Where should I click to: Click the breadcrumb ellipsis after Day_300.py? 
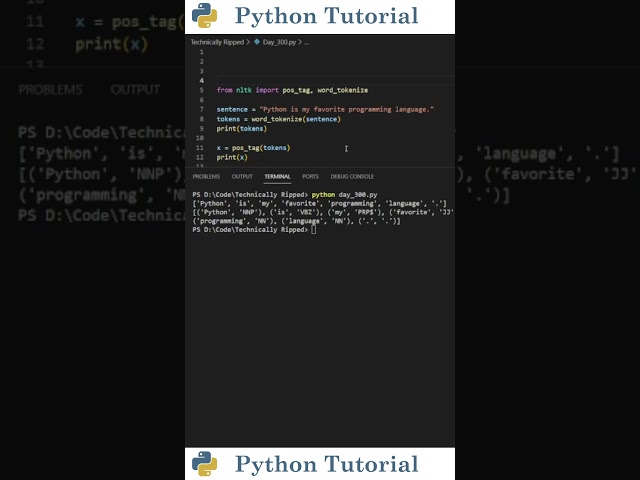pyautogui.click(x=307, y=42)
